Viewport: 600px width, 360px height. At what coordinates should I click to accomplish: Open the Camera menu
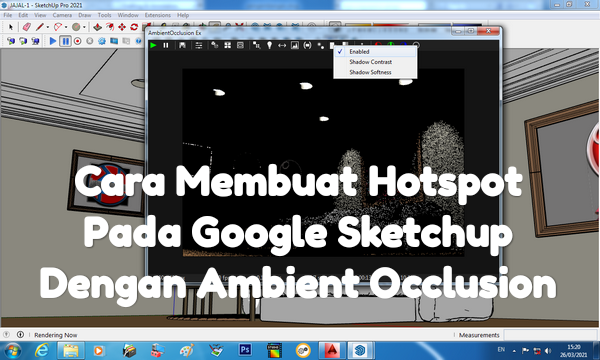pyautogui.click(x=62, y=15)
